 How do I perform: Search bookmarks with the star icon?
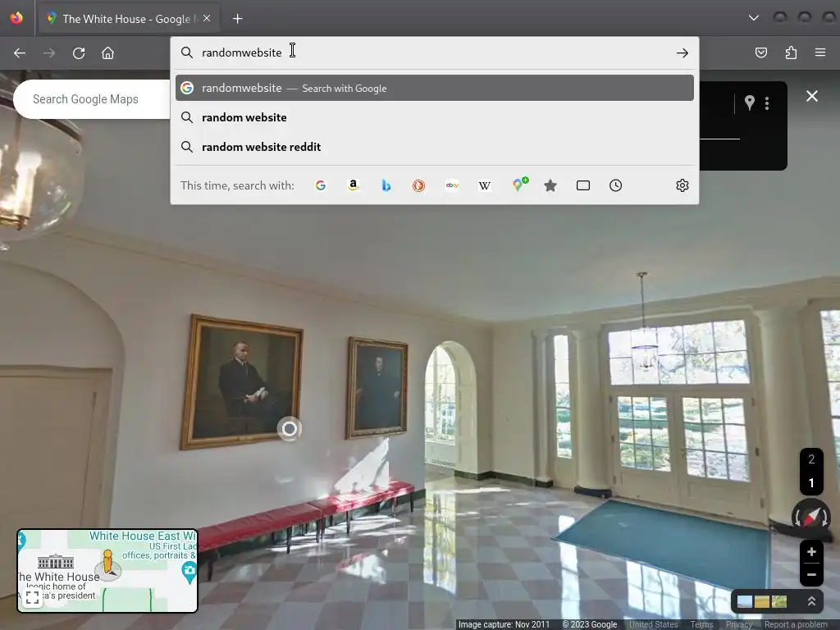[550, 185]
